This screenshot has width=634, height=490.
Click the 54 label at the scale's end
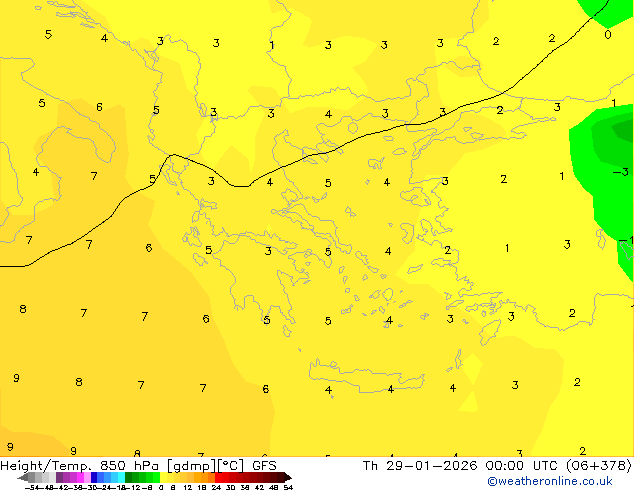pos(288,487)
